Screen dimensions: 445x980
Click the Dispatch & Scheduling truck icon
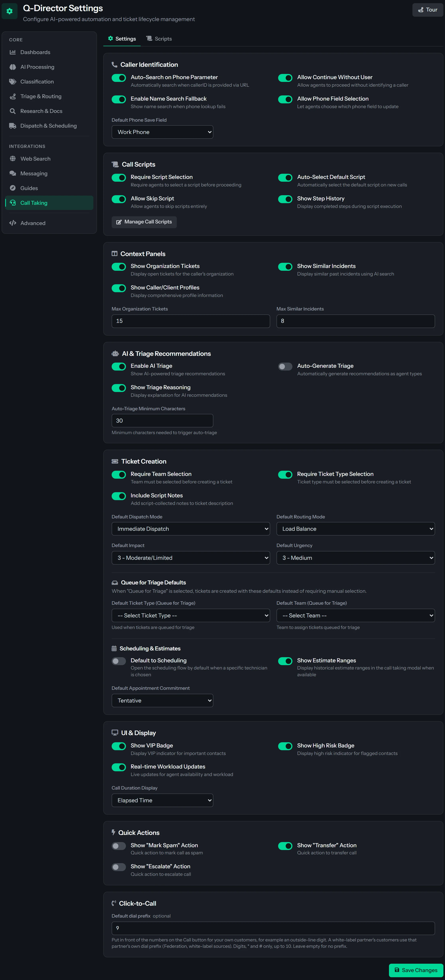(x=13, y=126)
